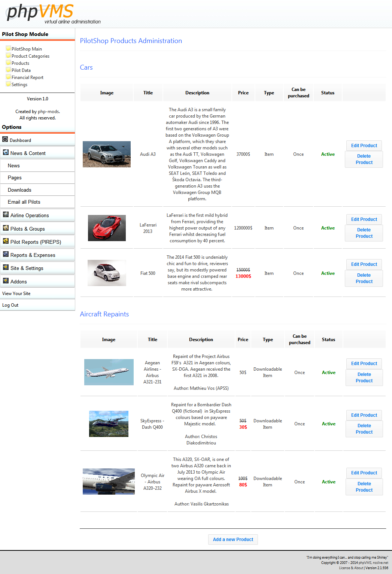This screenshot has width=392, height=574.
Task: View the Financial Report
Action: (x=27, y=78)
